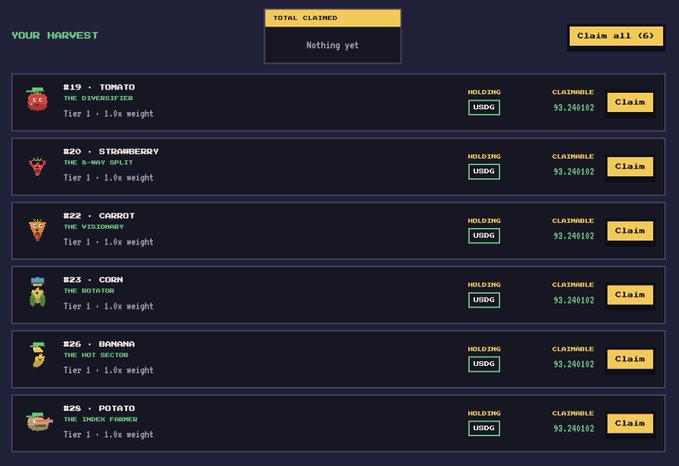Select the '#19 · TOMATO' title
Viewport: 679px width, 466px height.
(x=99, y=87)
